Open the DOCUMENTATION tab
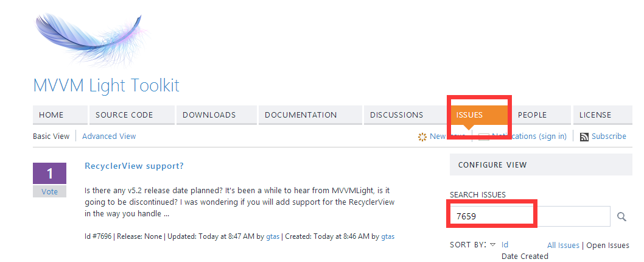The width and height of the screenshot is (644, 262). pyautogui.click(x=310, y=115)
